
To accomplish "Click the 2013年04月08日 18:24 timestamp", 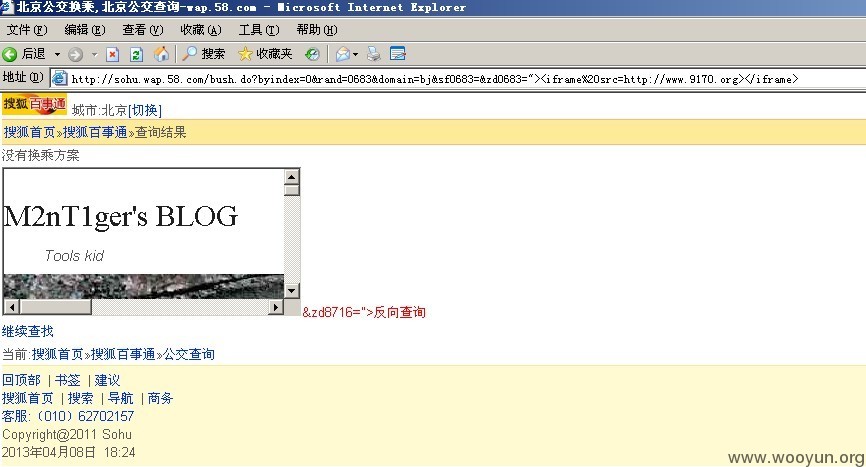I will [x=68, y=453].
